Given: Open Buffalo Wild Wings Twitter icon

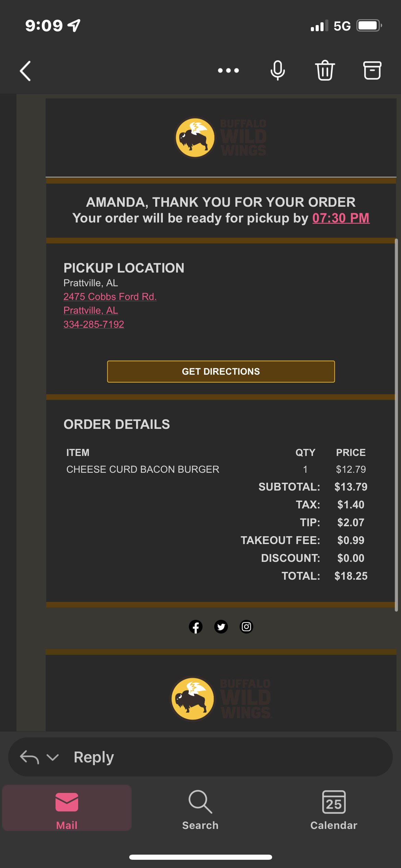Looking at the screenshot, I should 221,627.
